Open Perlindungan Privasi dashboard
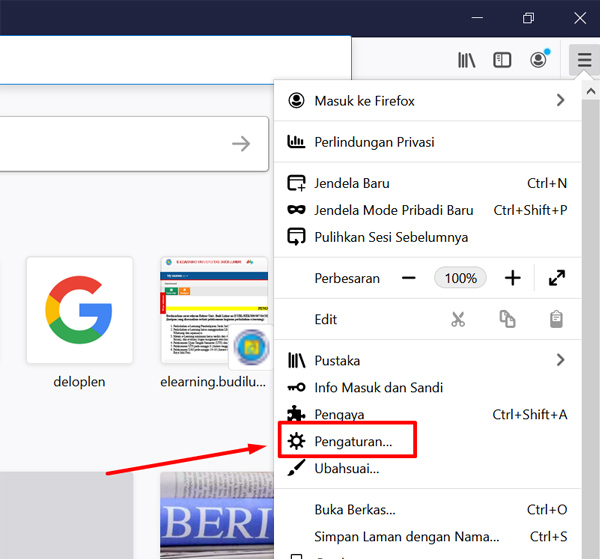 coord(427,142)
